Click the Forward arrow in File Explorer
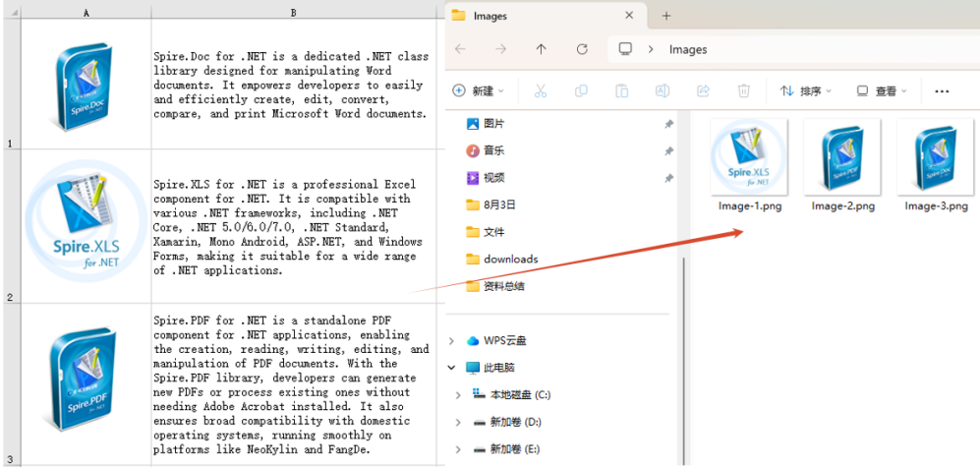The width and height of the screenshot is (980, 467). 500,49
